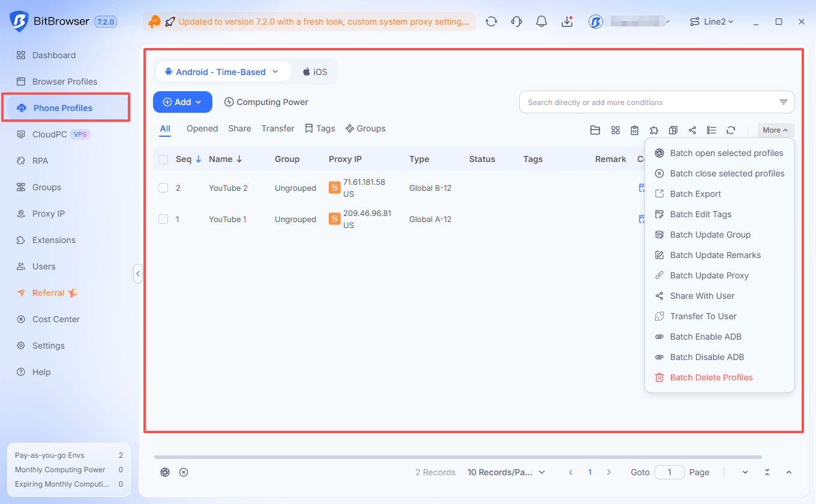This screenshot has width=816, height=504.
Task: Click the download icon with red dot
Action: coord(567,22)
